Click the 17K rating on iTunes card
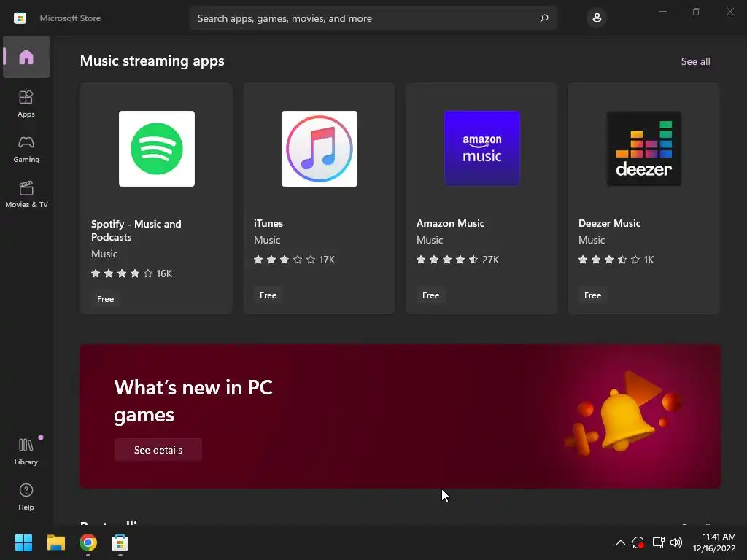Viewport: 747px width, 560px height. [x=327, y=260]
